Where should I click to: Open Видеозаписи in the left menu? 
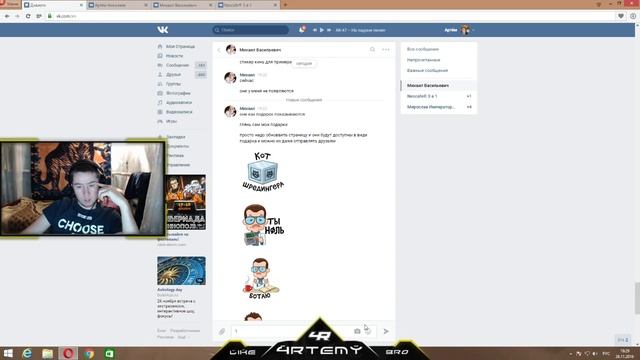(179, 112)
